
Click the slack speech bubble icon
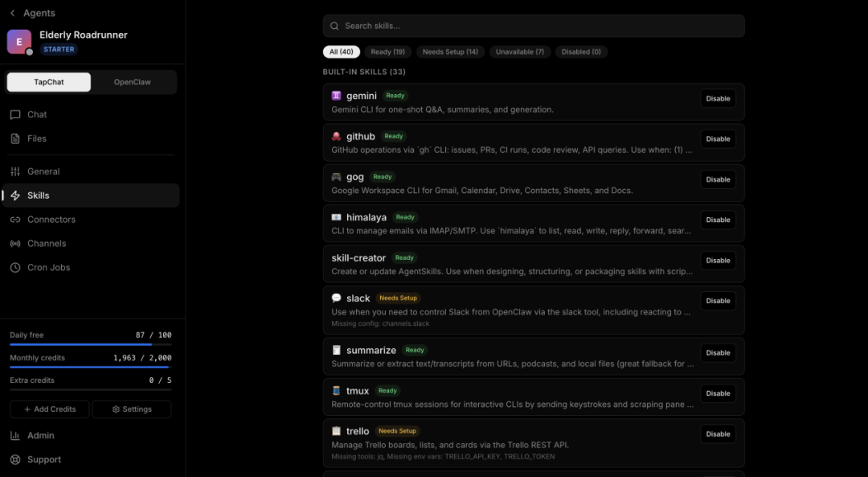click(x=336, y=298)
